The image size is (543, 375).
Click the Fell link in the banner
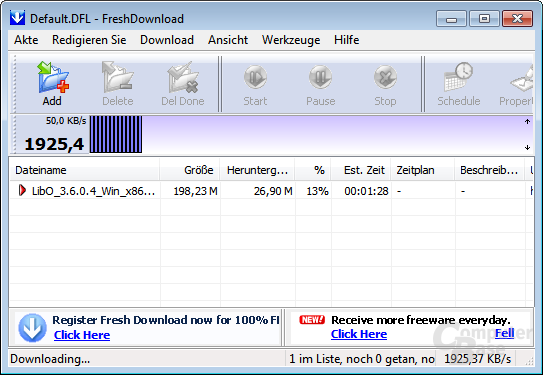(x=505, y=333)
